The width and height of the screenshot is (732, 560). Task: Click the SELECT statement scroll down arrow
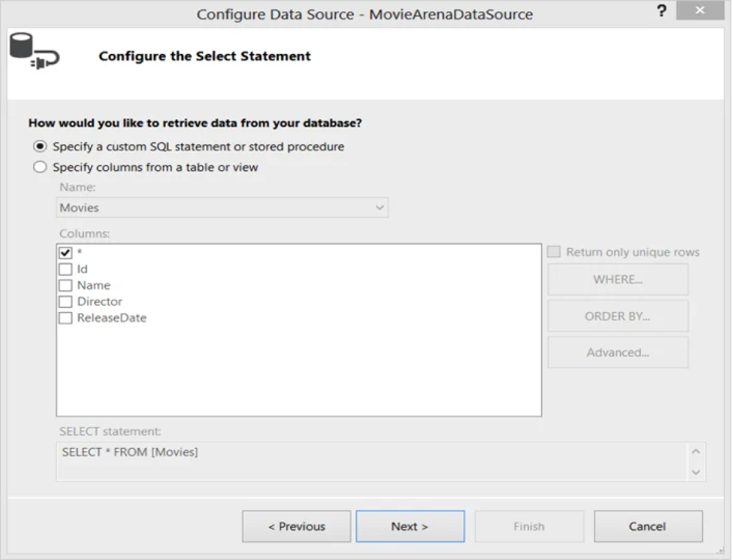click(696, 472)
